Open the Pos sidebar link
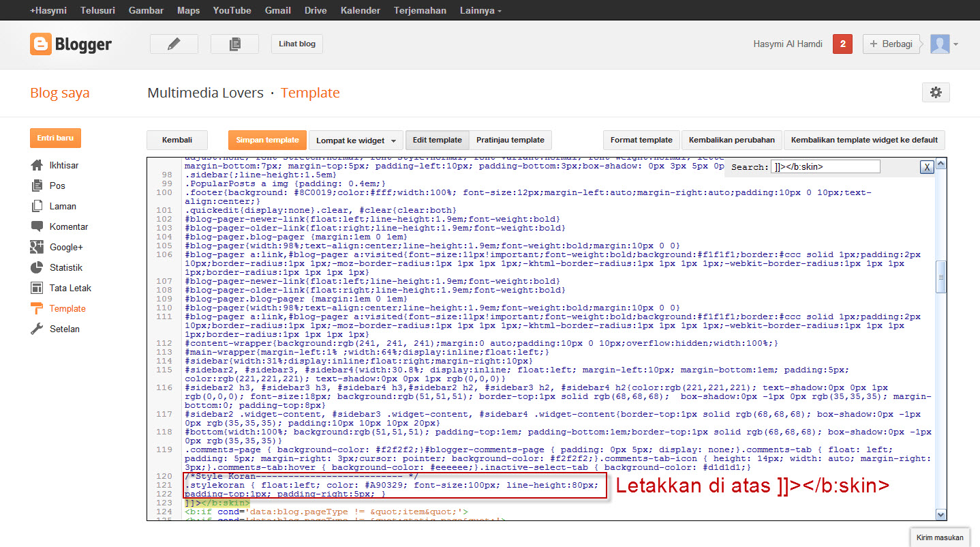 coord(57,186)
